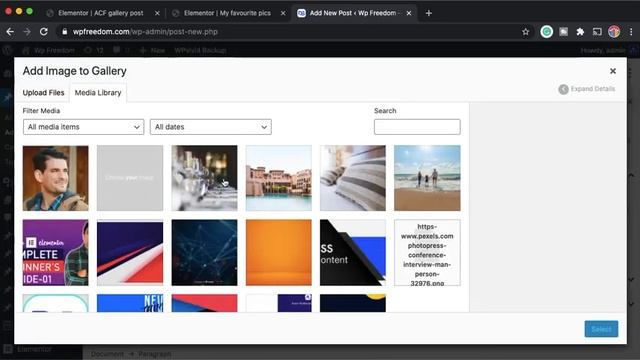Viewport: 640px width, 360px height.
Task: Click the Expand Details link
Action: click(593, 89)
